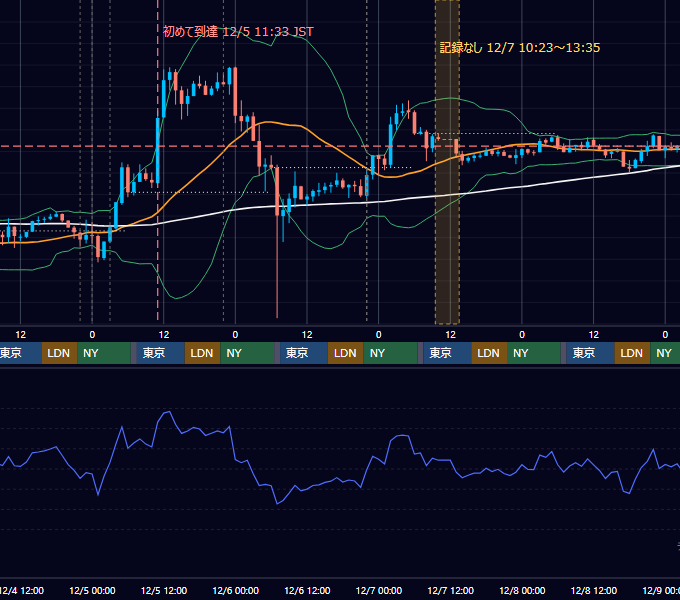The height and width of the screenshot is (600, 680).
Task: Click the 12/8 00:00 label on bottom axis
Action: pyautogui.click(x=522, y=590)
